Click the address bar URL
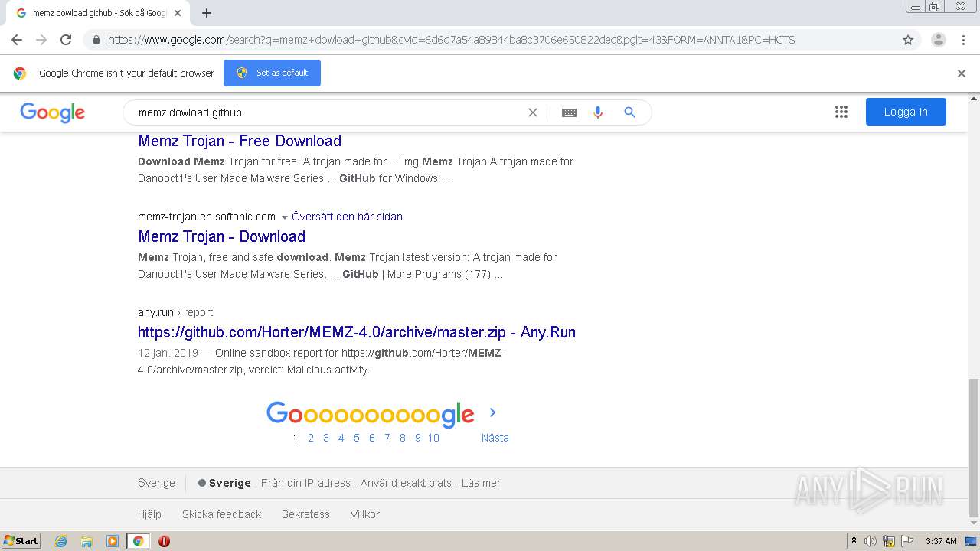The width and height of the screenshot is (980, 551). tap(451, 40)
